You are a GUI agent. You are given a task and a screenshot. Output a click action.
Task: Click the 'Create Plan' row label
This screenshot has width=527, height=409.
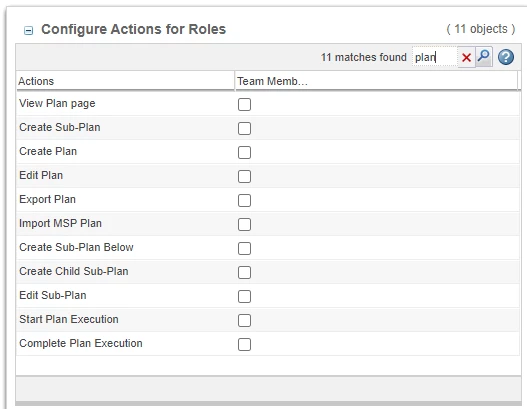48,151
